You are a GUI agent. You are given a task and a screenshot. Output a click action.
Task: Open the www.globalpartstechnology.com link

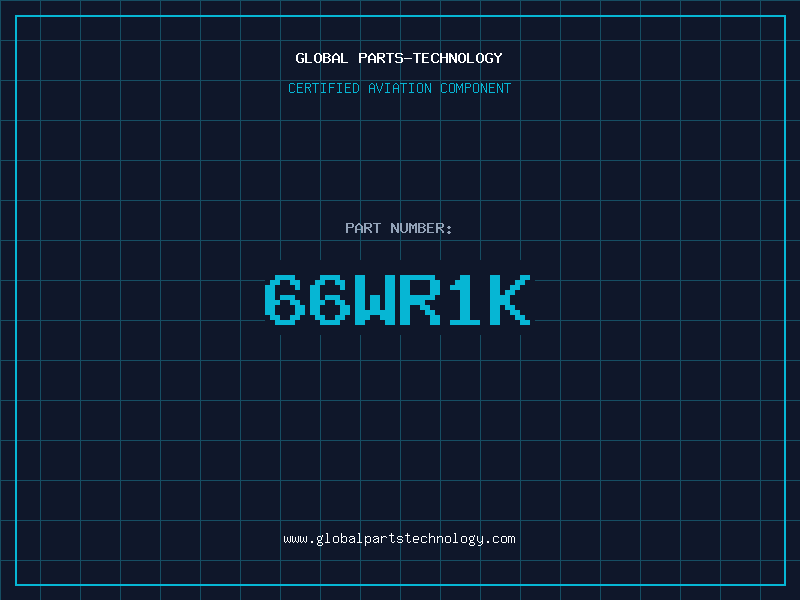point(399,539)
